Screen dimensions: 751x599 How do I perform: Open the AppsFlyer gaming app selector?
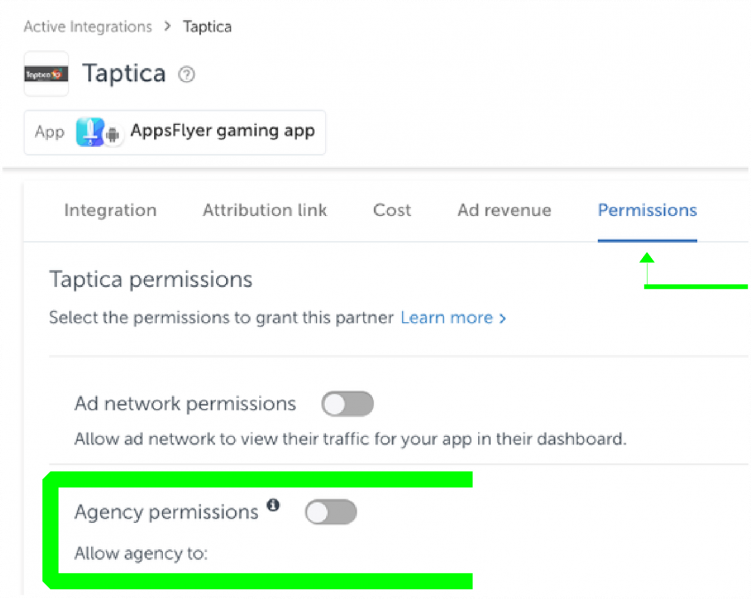175,132
